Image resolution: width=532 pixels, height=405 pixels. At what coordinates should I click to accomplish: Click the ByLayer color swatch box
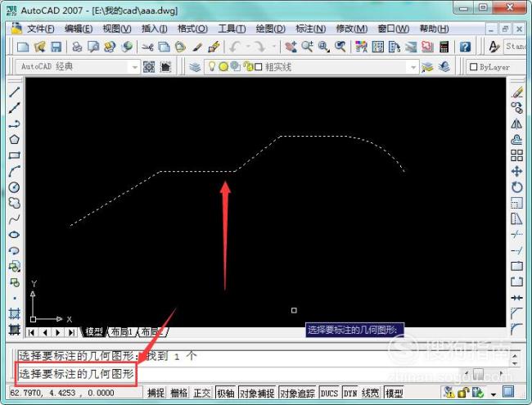tap(474, 67)
